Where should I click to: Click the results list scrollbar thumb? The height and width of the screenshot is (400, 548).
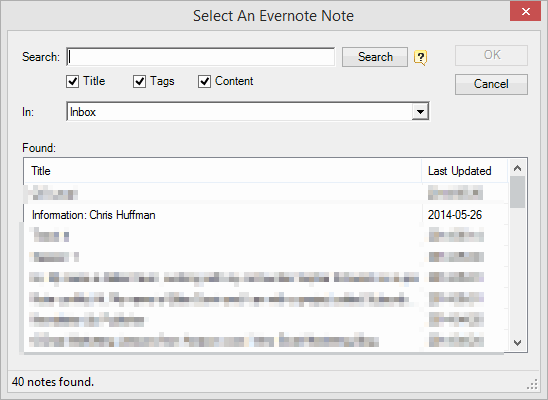pos(518,192)
